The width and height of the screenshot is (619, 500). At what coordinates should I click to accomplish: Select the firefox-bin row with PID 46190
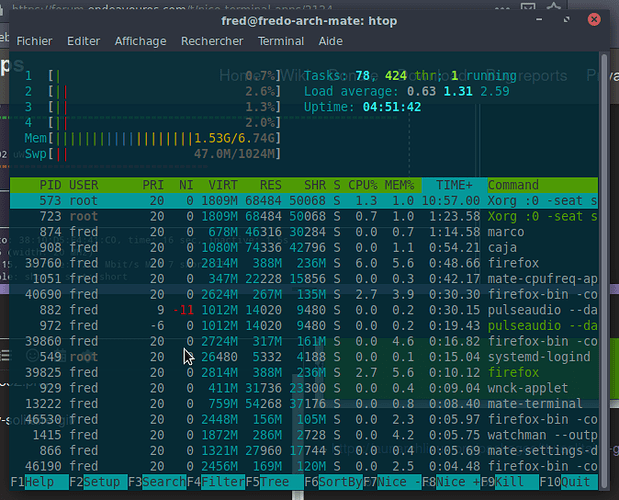(304, 466)
